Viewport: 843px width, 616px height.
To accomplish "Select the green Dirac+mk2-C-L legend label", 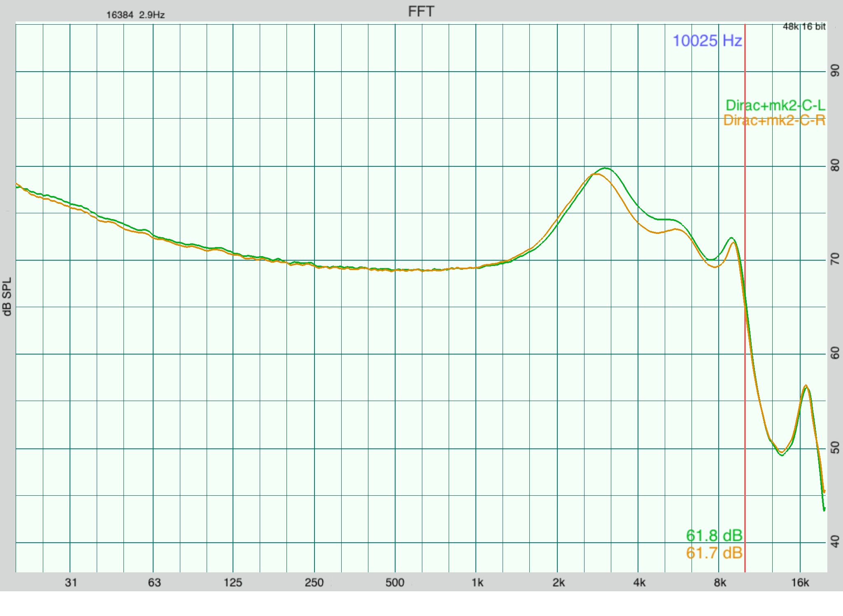I will point(775,105).
